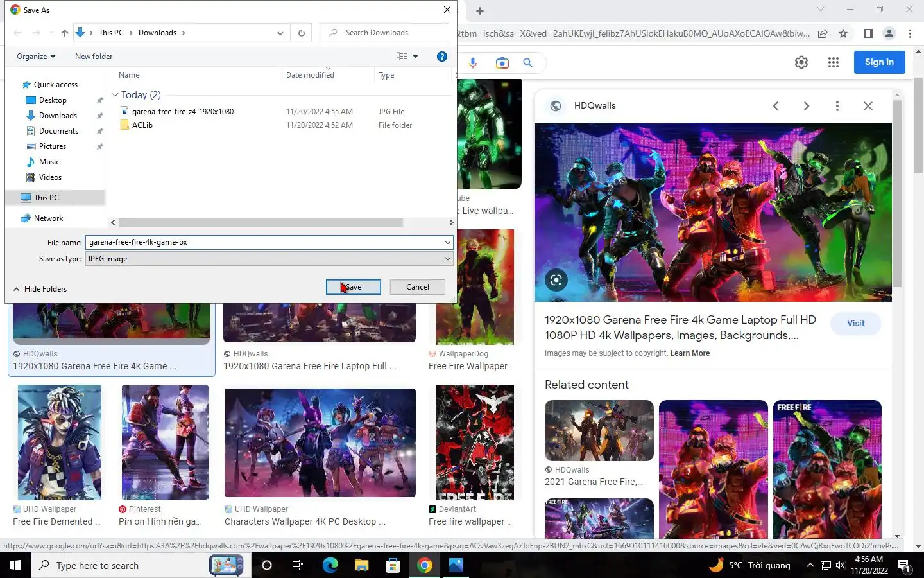Click the Sign in button

click(879, 62)
